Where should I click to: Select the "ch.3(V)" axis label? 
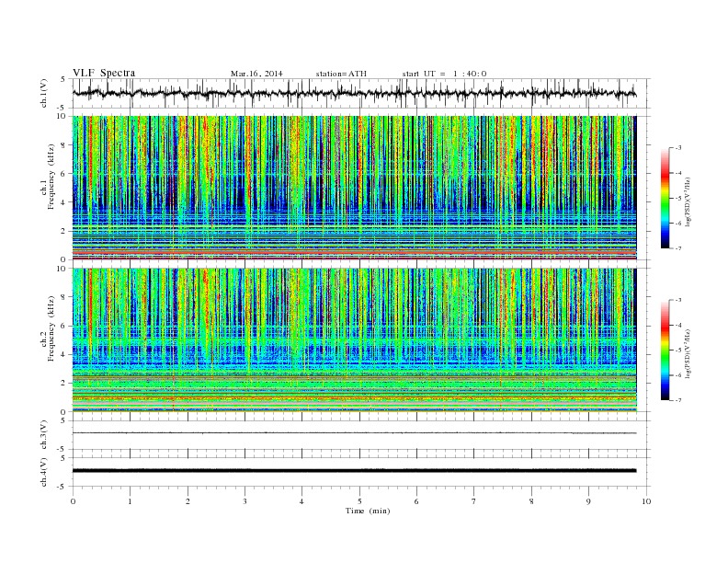[x=44, y=435]
